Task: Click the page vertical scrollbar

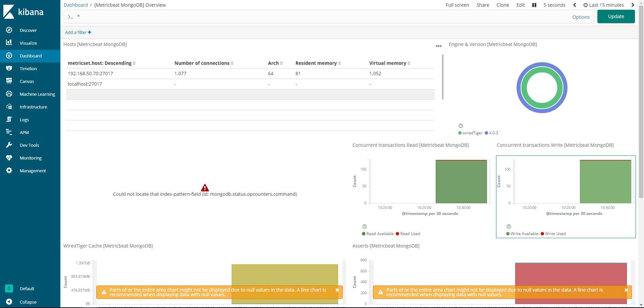Action: point(641,102)
